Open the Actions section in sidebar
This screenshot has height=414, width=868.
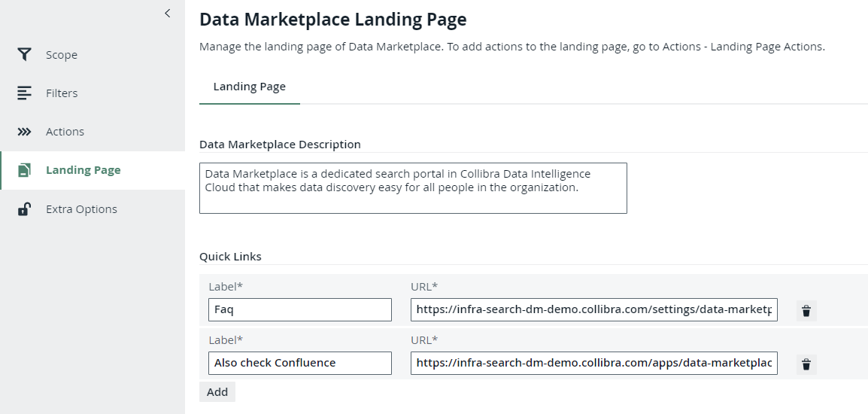(x=65, y=132)
